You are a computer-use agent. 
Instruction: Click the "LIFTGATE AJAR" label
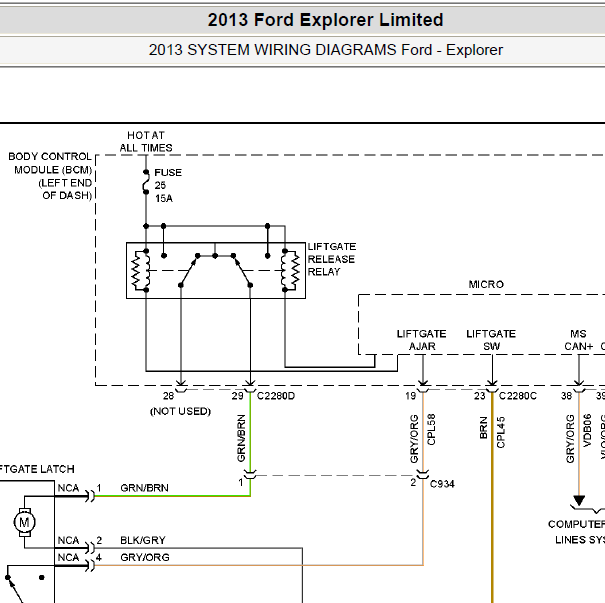(x=422, y=340)
